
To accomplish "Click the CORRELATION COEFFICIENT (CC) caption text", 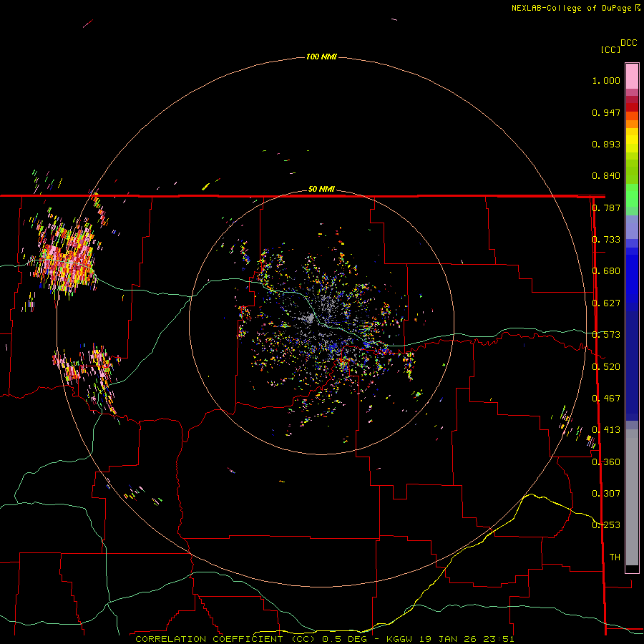I will tap(225, 639).
